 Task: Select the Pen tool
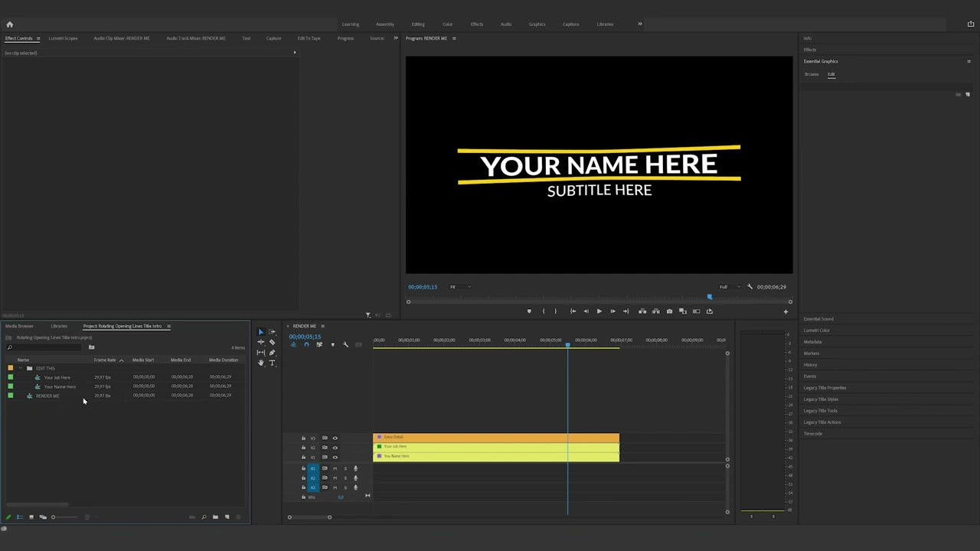272,353
